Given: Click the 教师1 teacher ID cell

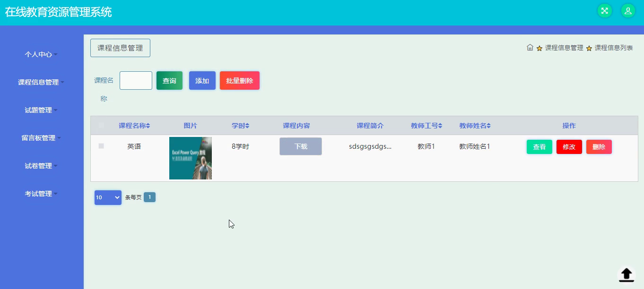Looking at the screenshot, I should (426, 146).
